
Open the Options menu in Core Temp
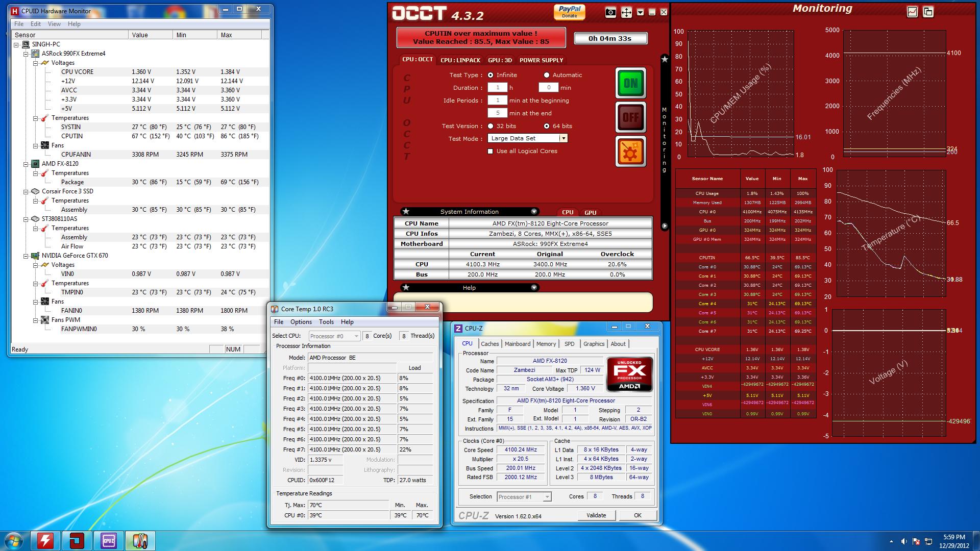point(301,322)
